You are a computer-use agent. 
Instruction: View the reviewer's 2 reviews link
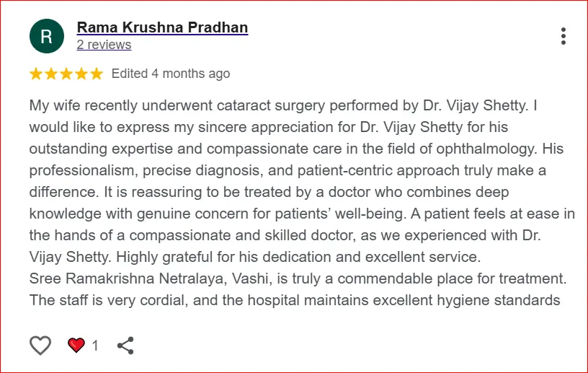(104, 45)
